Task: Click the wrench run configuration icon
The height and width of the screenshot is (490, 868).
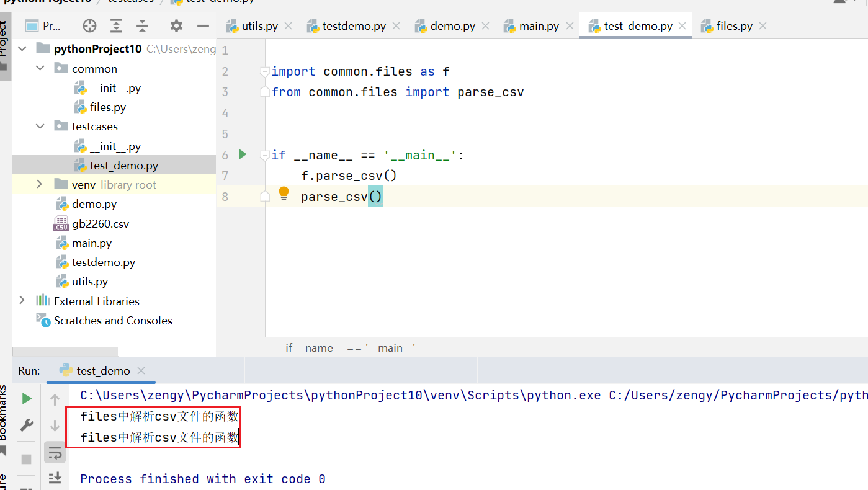Action: pos(27,425)
